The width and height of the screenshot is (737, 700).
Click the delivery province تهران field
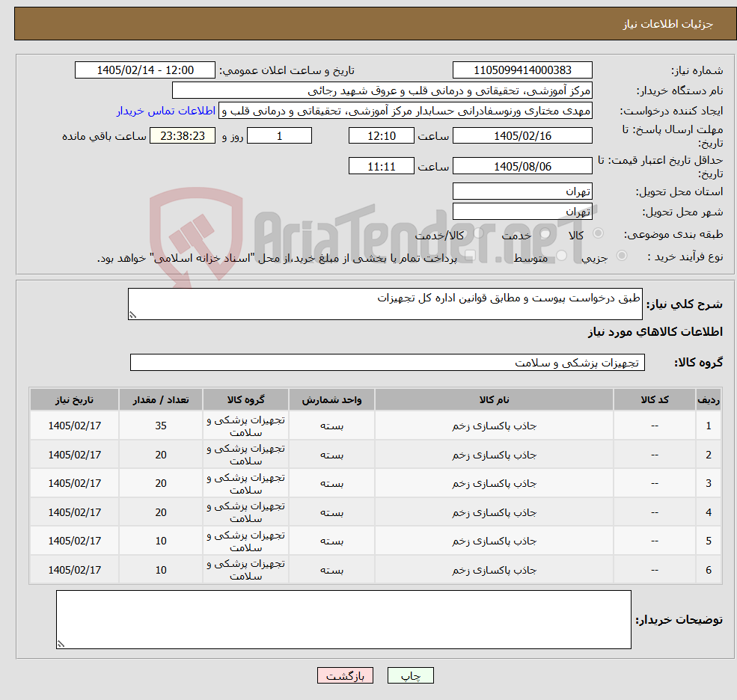[x=522, y=191]
